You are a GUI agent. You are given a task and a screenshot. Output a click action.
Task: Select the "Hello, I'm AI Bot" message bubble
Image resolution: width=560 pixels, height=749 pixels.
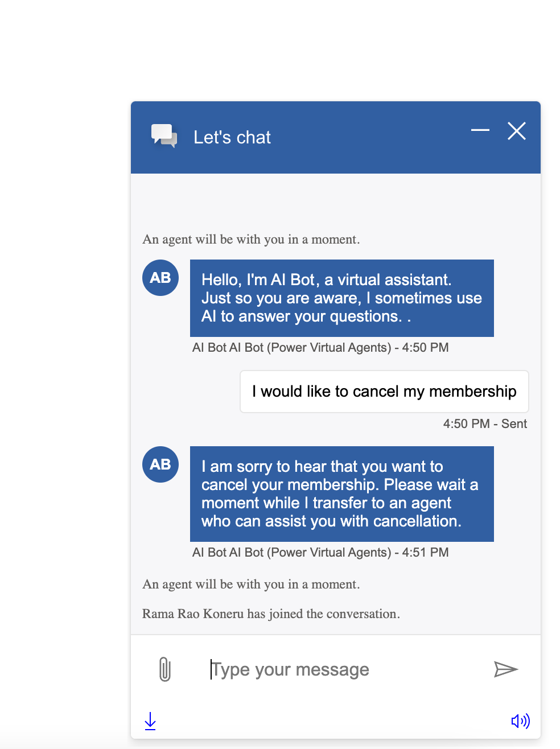(341, 298)
